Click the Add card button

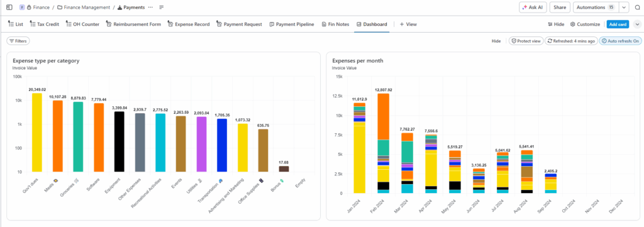point(618,25)
